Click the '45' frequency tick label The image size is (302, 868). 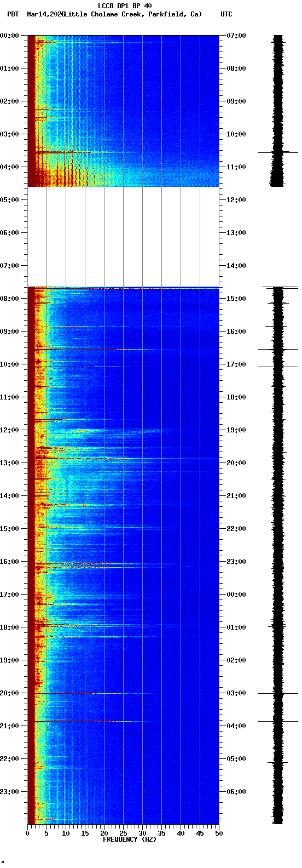(x=200, y=833)
